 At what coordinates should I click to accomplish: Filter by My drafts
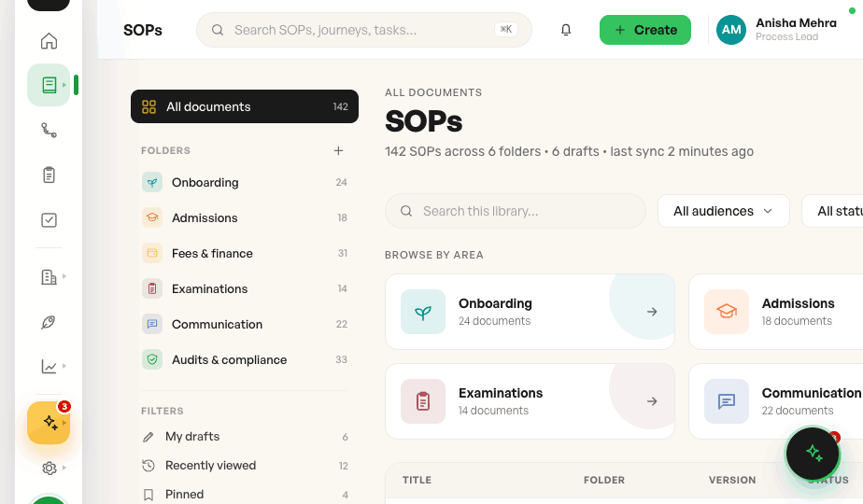point(245,437)
